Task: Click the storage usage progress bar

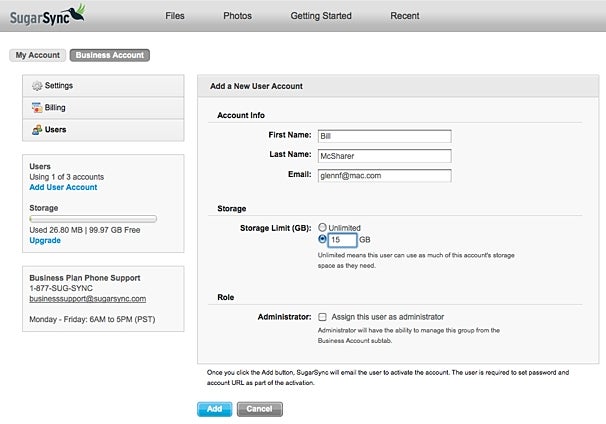Action: point(93,219)
